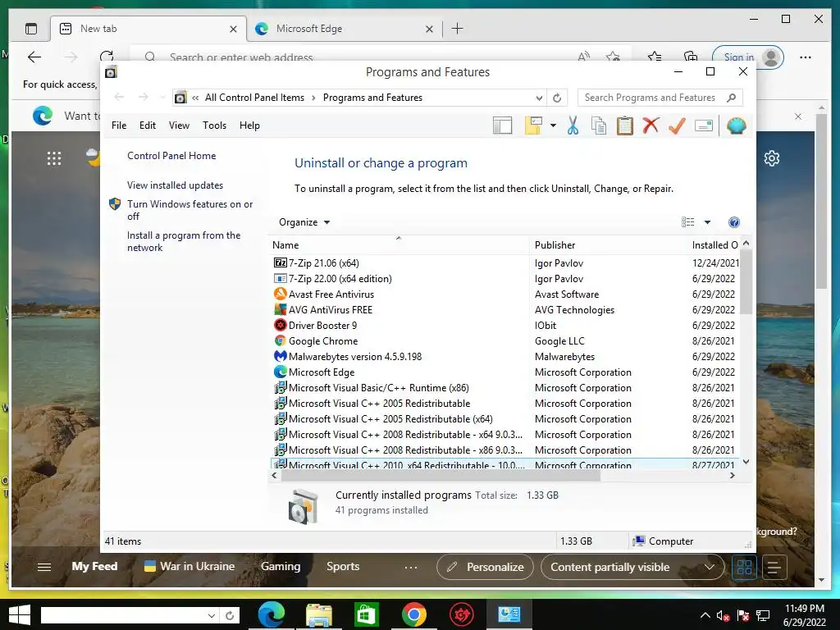Click the muted volume tray icon
Screen dimensions: 840x630
click(724, 616)
